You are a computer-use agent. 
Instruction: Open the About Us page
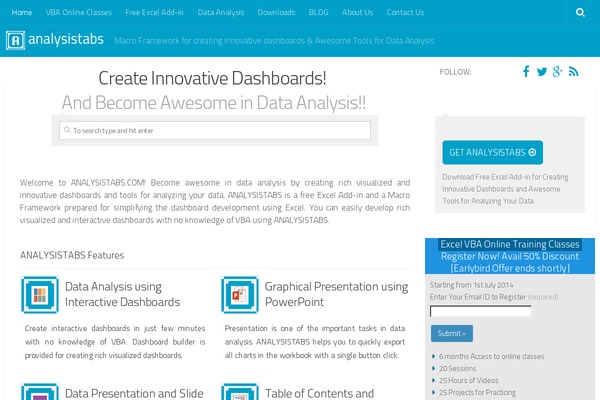(357, 13)
